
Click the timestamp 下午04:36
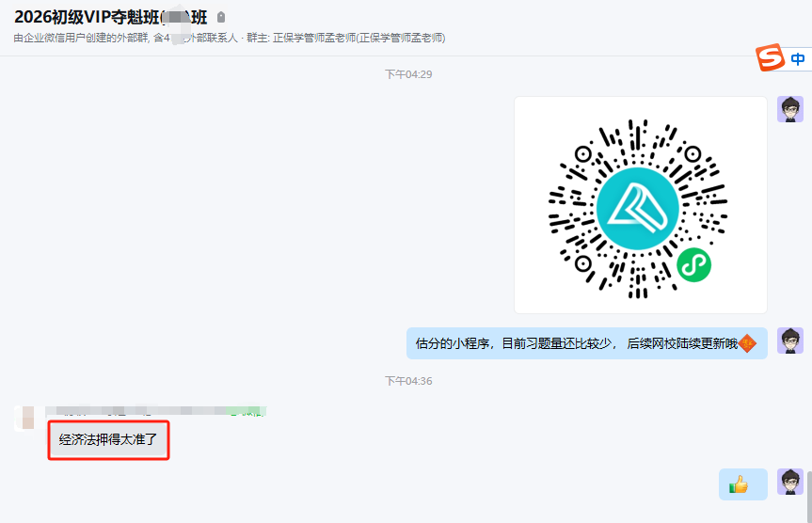tap(408, 381)
